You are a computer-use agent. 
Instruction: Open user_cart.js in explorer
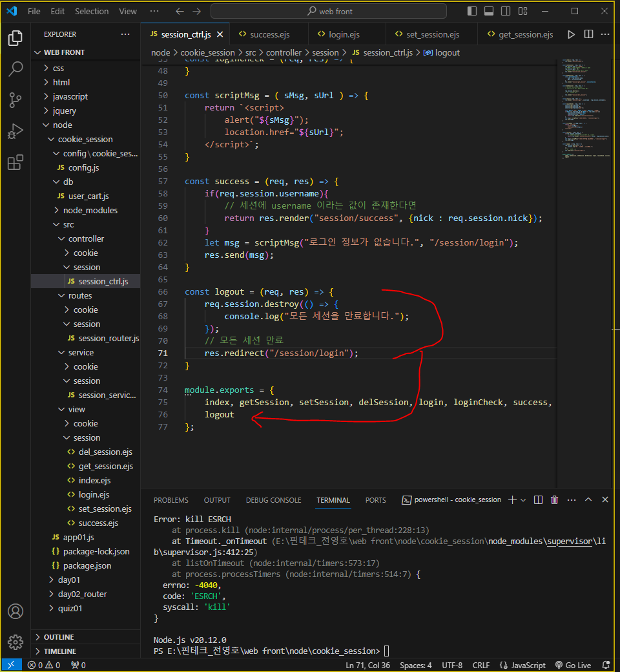86,196
